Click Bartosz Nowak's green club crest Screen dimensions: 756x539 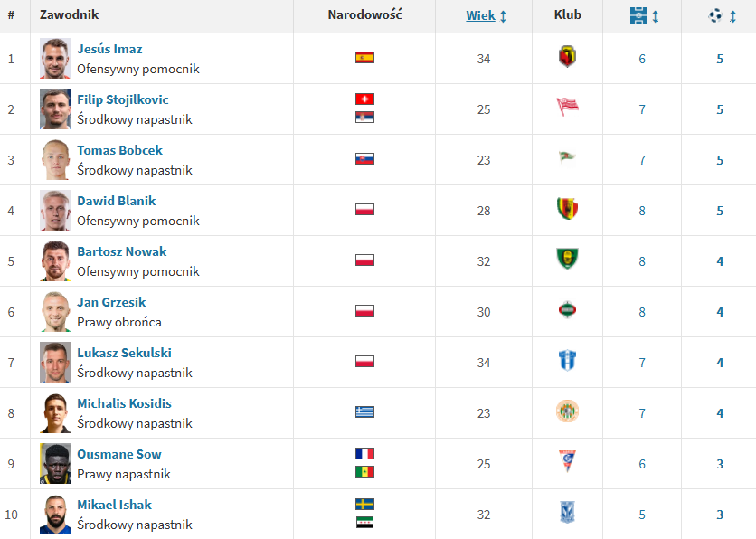coord(568,259)
